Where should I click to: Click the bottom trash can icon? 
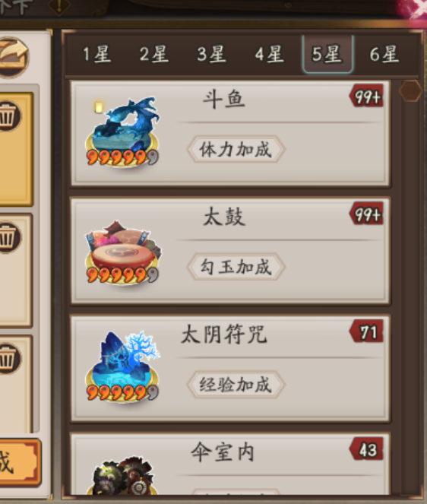coord(8,359)
